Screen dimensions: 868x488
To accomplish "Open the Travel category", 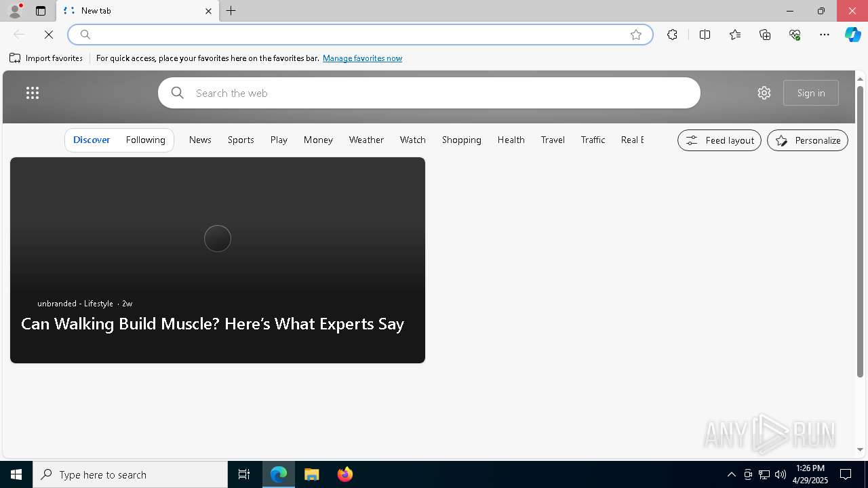I will tap(553, 140).
